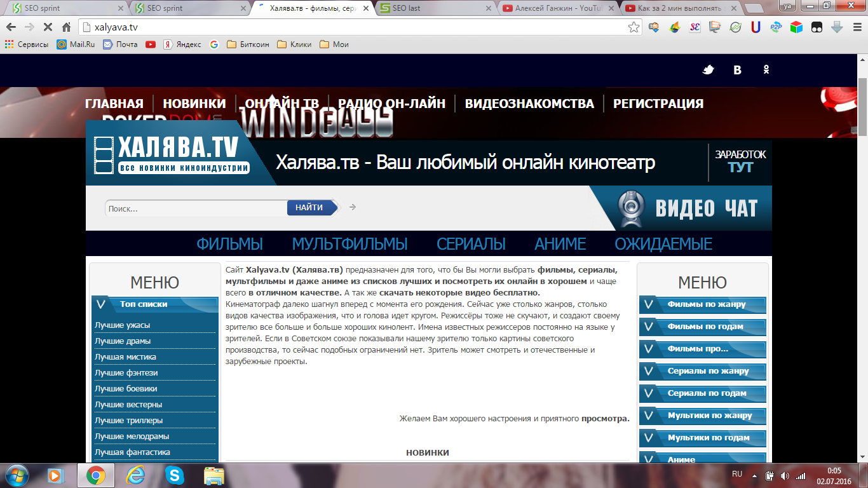Open the VKontakte social icon

pos(737,70)
